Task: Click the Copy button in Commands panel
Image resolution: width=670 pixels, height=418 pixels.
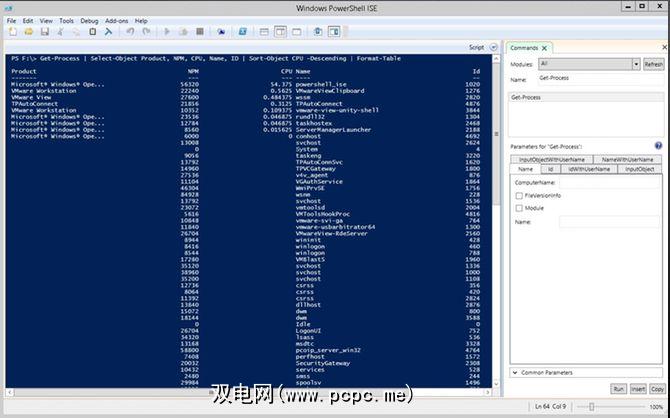Action: coord(657,389)
